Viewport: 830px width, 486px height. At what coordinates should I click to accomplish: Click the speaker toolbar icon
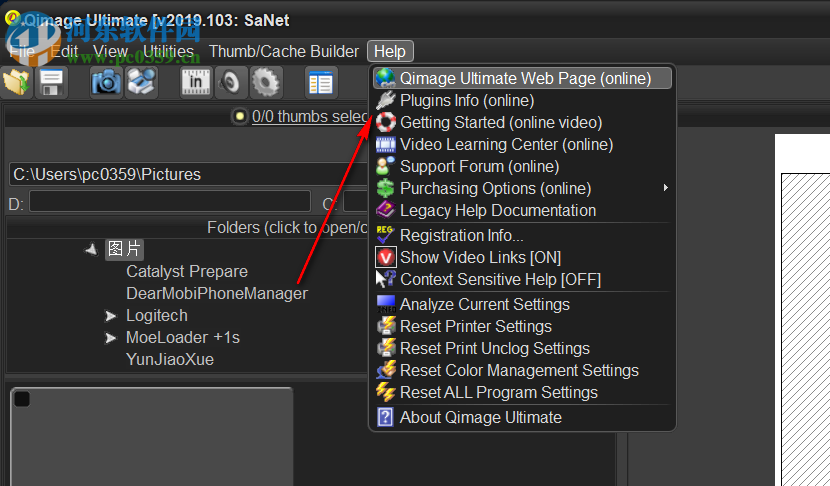click(231, 82)
